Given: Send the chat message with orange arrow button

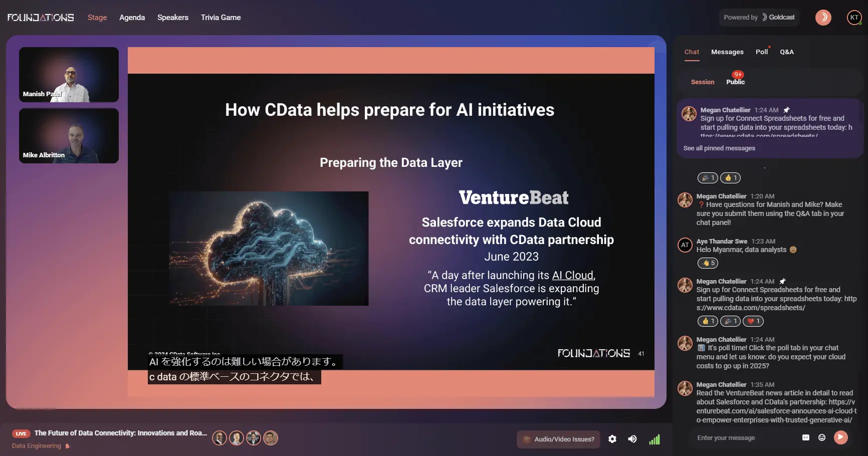Looking at the screenshot, I should click(x=841, y=437).
